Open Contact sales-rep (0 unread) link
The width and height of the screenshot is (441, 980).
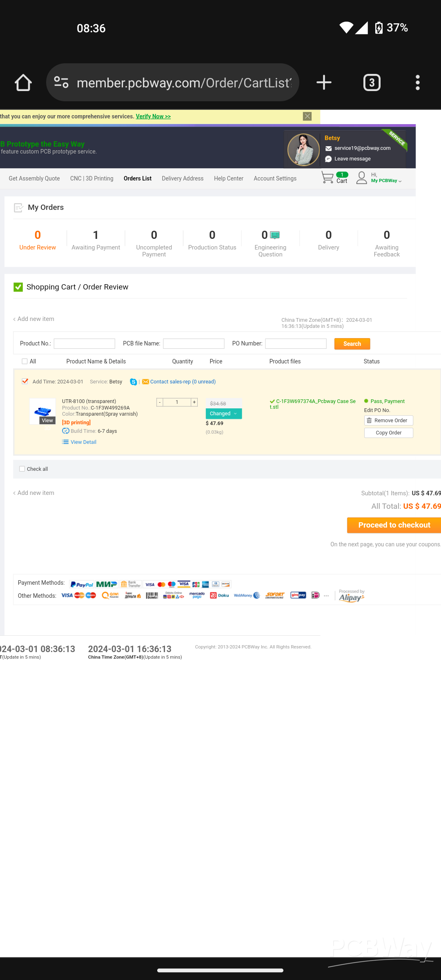tap(183, 382)
